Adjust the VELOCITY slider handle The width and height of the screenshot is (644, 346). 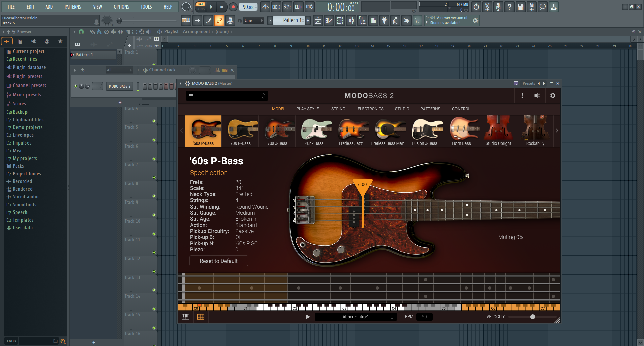click(x=532, y=317)
